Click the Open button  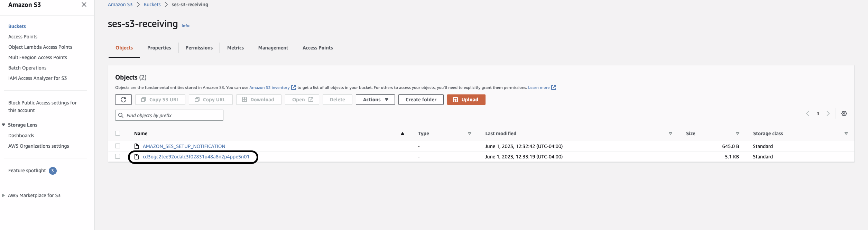(302, 100)
